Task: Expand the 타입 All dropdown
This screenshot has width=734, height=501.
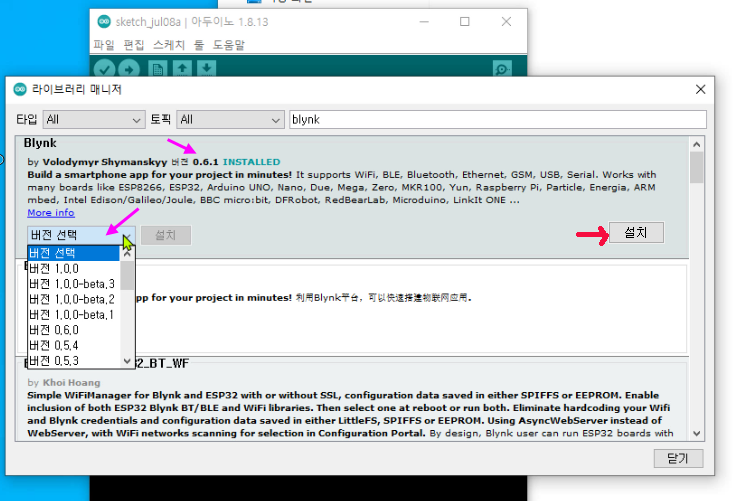Action: [x=94, y=120]
